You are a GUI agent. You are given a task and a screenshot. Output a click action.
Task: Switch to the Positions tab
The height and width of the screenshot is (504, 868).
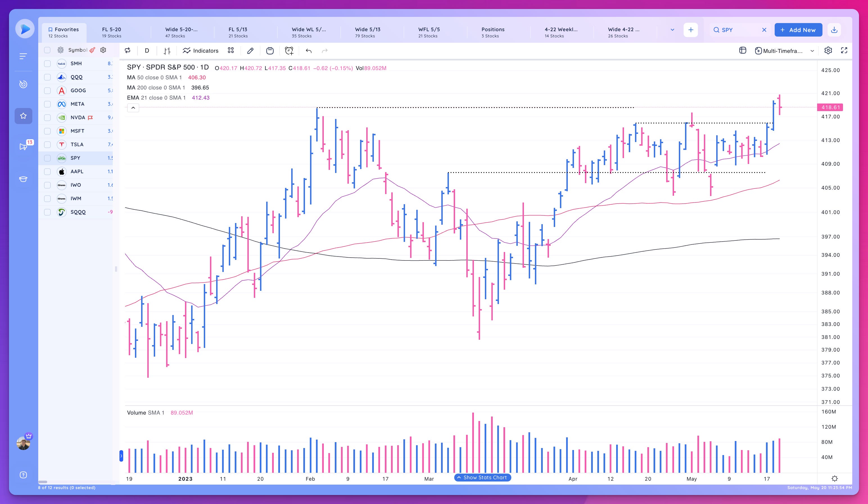click(x=493, y=32)
